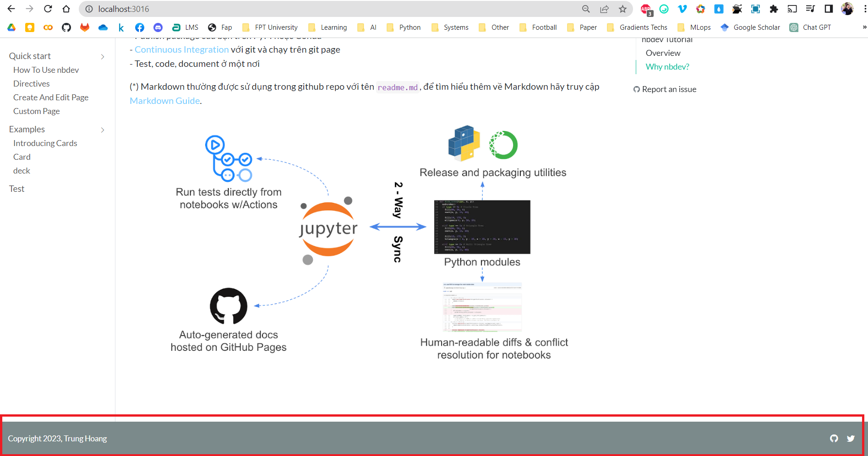Select the Directives sidebar item
The width and height of the screenshot is (868, 456).
click(x=32, y=84)
